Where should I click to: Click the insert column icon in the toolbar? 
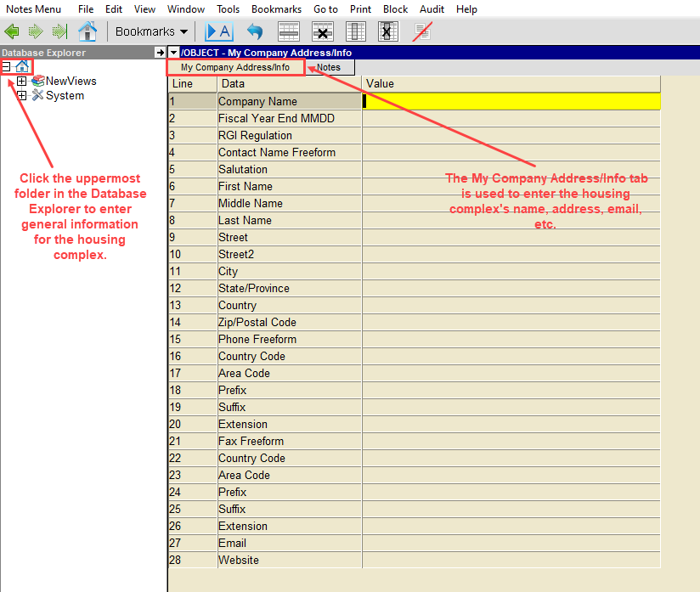[x=356, y=32]
